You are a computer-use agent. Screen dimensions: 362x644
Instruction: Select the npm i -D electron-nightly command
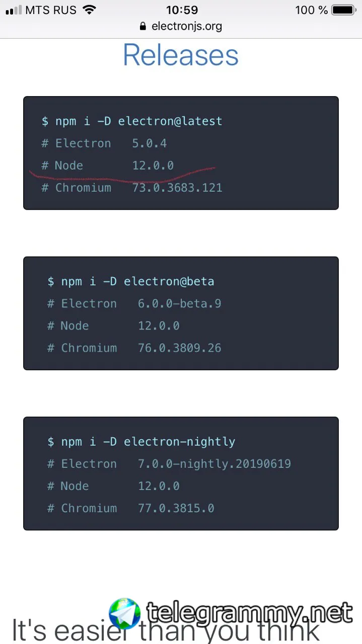[x=141, y=442]
